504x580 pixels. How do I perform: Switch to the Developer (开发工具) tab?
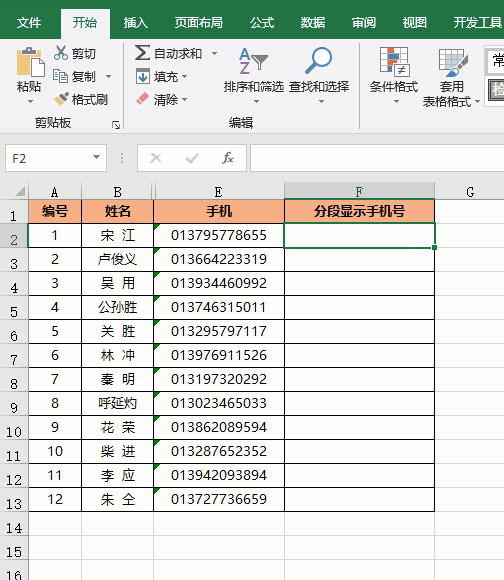[478, 23]
